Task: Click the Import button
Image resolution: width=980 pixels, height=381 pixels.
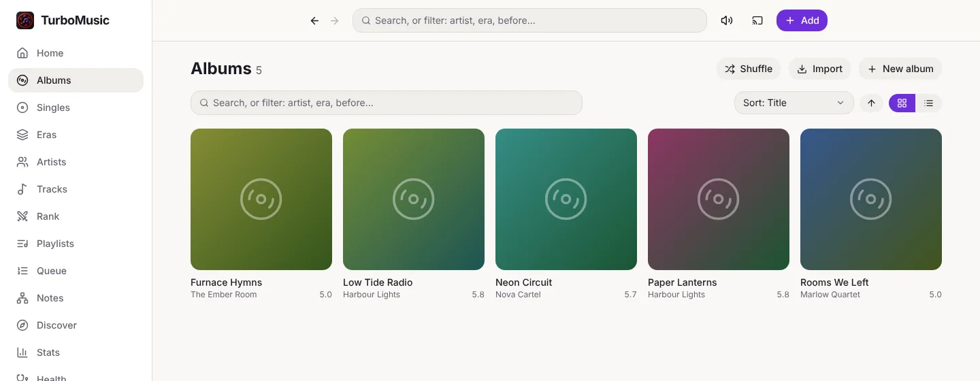Action: pos(819,69)
